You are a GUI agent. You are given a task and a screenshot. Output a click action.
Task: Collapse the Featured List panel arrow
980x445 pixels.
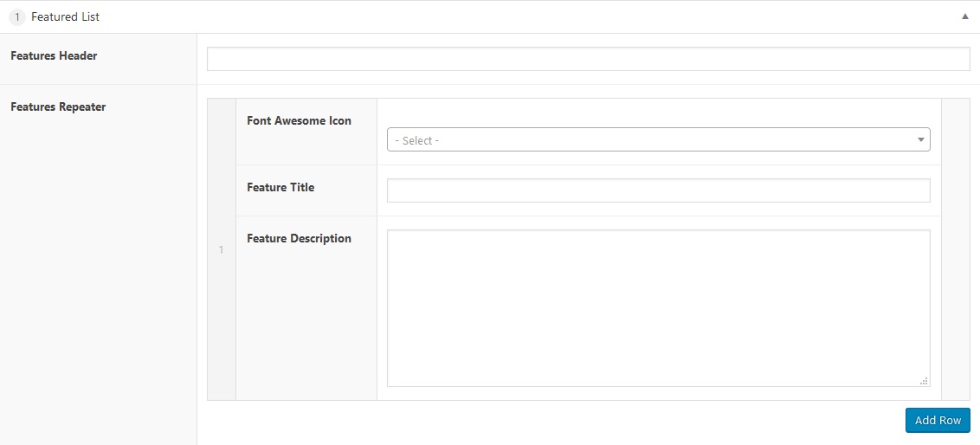click(964, 16)
